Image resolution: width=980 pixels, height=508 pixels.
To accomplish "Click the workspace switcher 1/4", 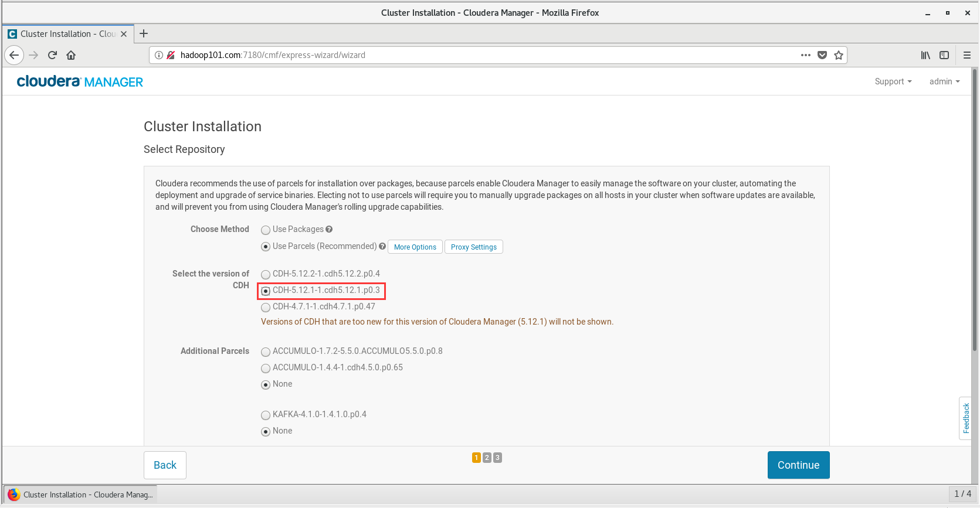I will tap(962, 494).
